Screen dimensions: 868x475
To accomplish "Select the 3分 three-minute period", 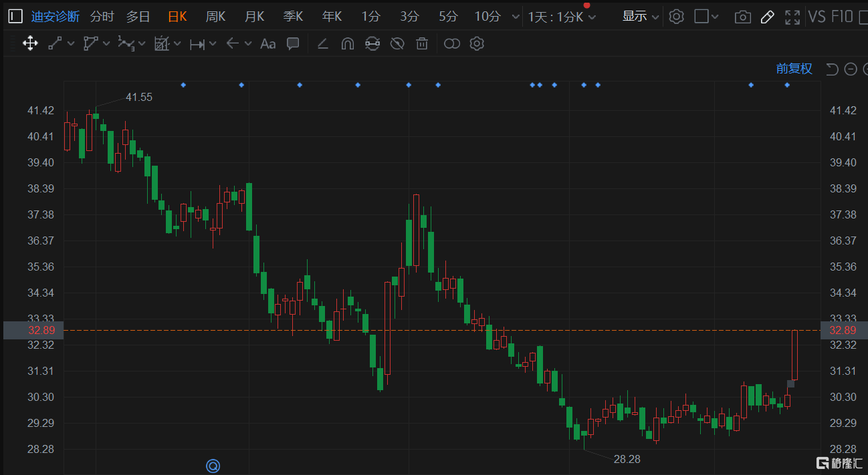I will tap(409, 17).
